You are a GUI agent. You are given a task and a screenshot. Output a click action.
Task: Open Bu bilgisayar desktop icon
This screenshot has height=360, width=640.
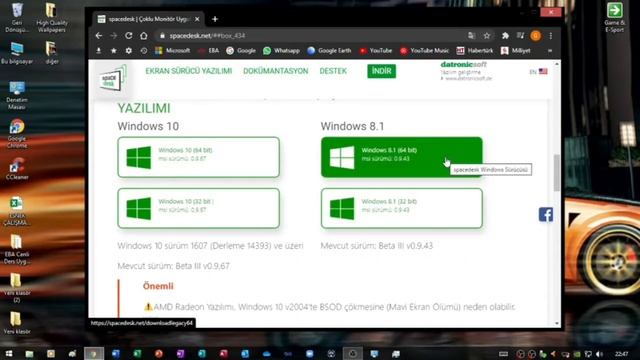point(17,53)
